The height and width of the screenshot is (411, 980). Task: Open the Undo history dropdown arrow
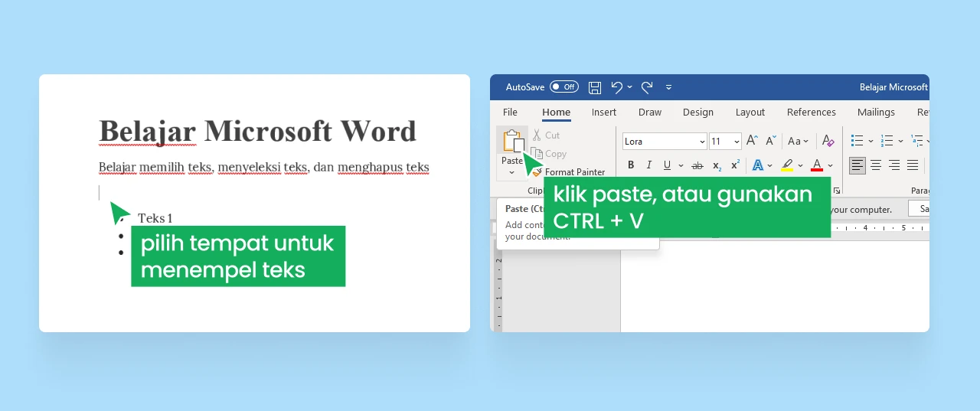point(630,87)
